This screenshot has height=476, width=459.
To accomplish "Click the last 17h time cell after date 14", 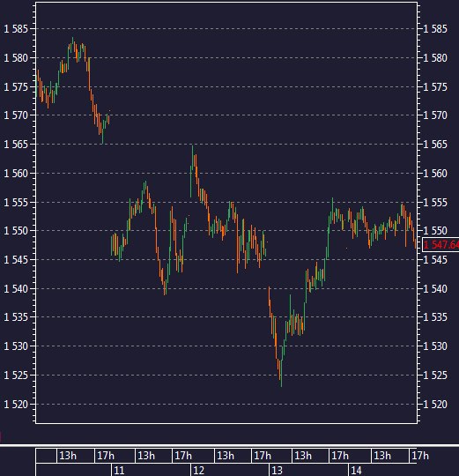I will (420, 456).
